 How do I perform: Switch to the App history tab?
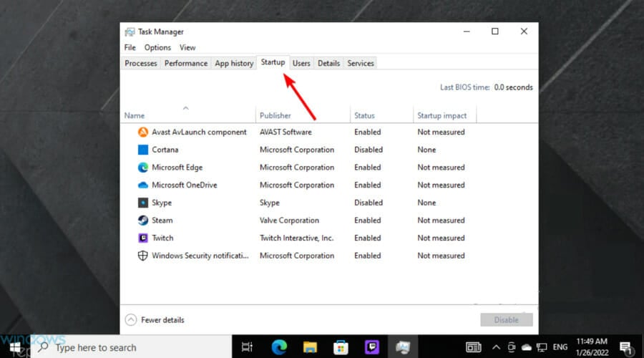click(x=234, y=63)
